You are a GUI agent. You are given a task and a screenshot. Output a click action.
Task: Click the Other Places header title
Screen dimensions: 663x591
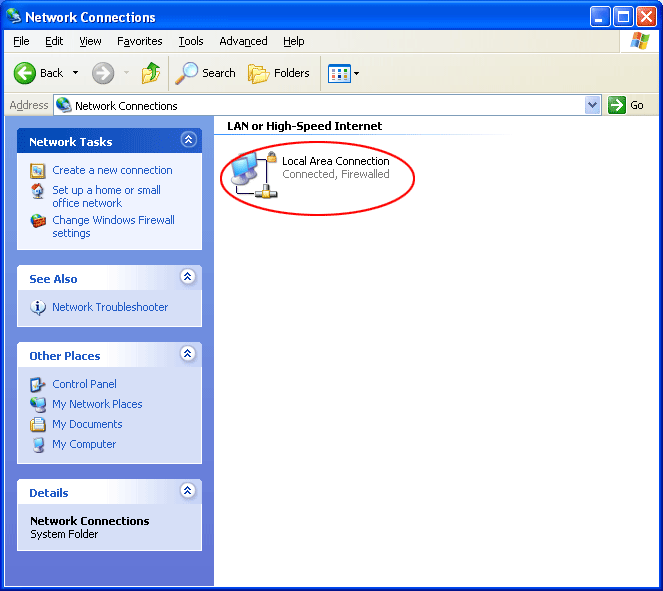[x=65, y=356]
